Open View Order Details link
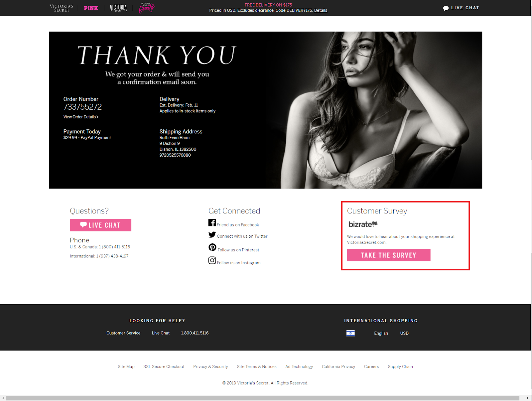This screenshot has width=532, height=401. coord(81,117)
